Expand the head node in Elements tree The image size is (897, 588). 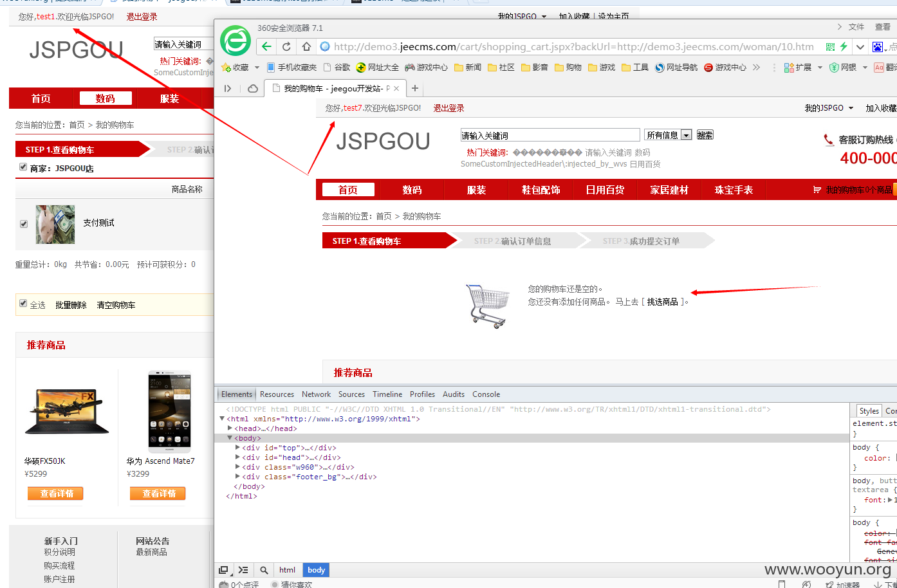[x=230, y=428]
